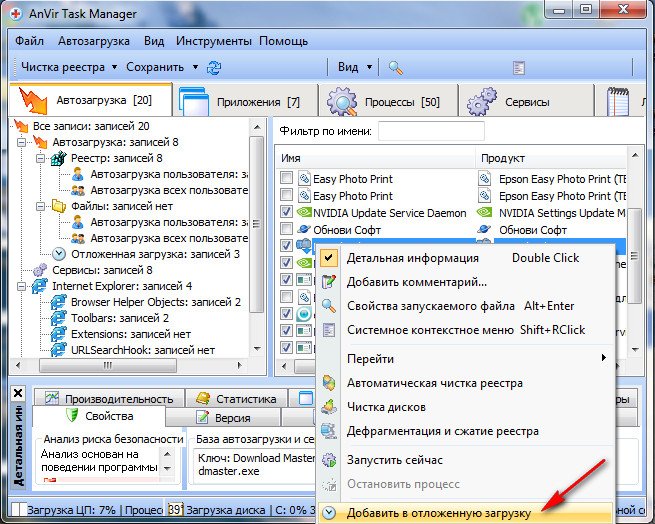
Task: Click the Запустить сейчас gear icon
Action: (x=329, y=460)
